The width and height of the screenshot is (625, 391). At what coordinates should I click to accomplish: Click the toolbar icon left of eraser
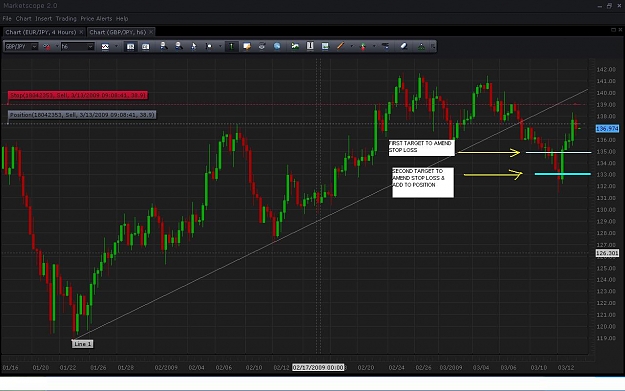385,46
